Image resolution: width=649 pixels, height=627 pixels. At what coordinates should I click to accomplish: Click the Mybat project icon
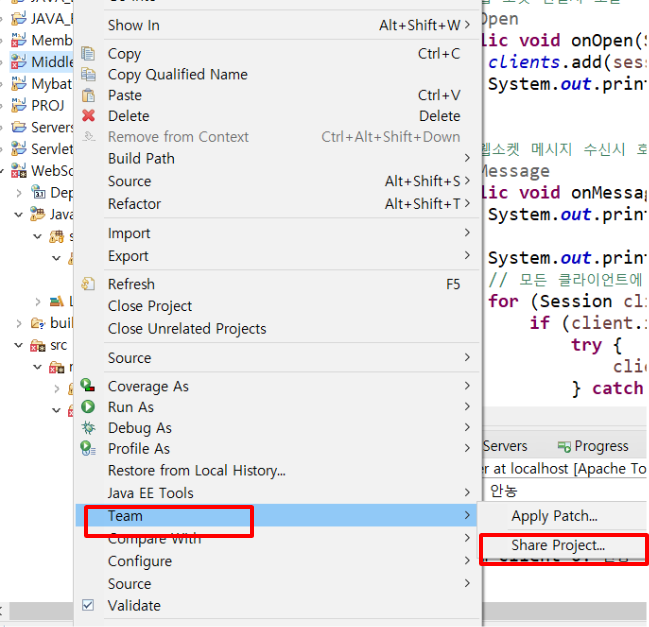click(x=18, y=84)
